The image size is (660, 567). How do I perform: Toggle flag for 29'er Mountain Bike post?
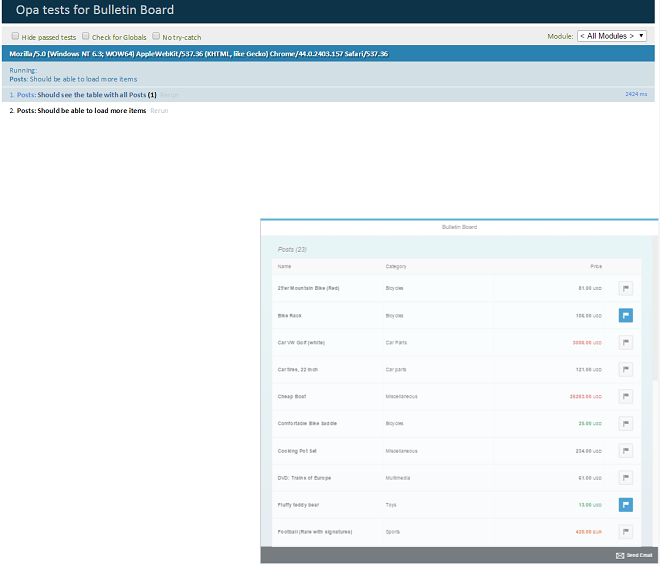[x=626, y=288]
